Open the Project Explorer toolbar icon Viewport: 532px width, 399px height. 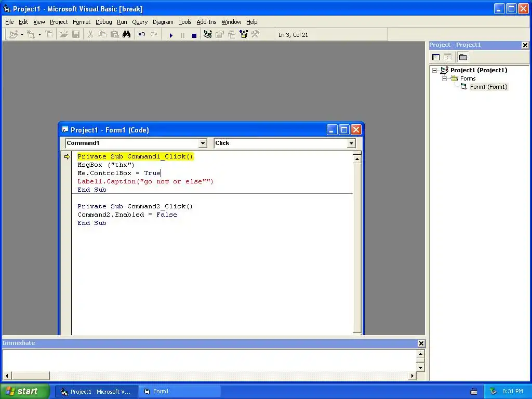pos(208,34)
